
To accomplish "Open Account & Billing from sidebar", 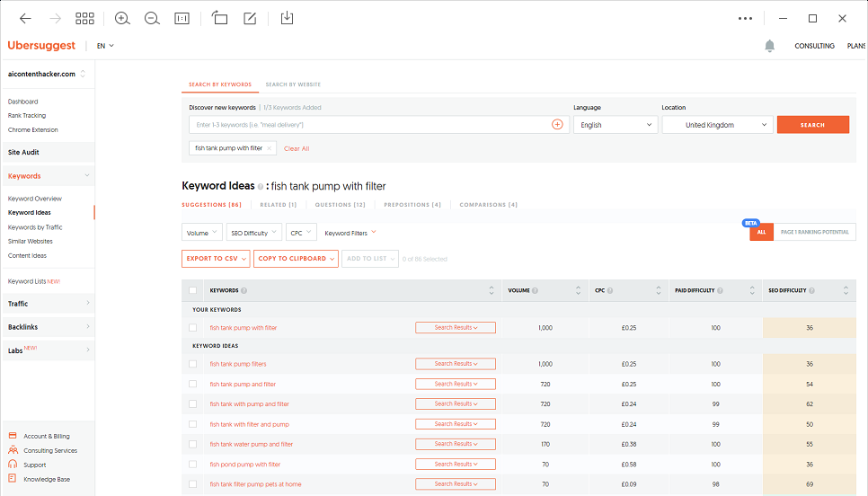I will pyautogui.click(x=47, y=436).
